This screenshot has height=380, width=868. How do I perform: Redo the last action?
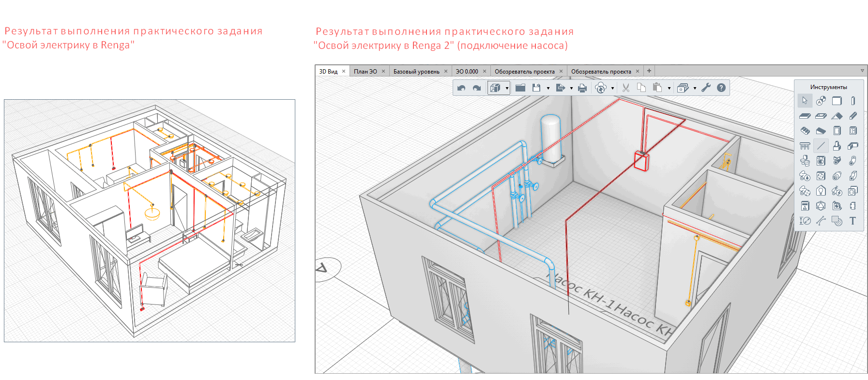point(477,88)
